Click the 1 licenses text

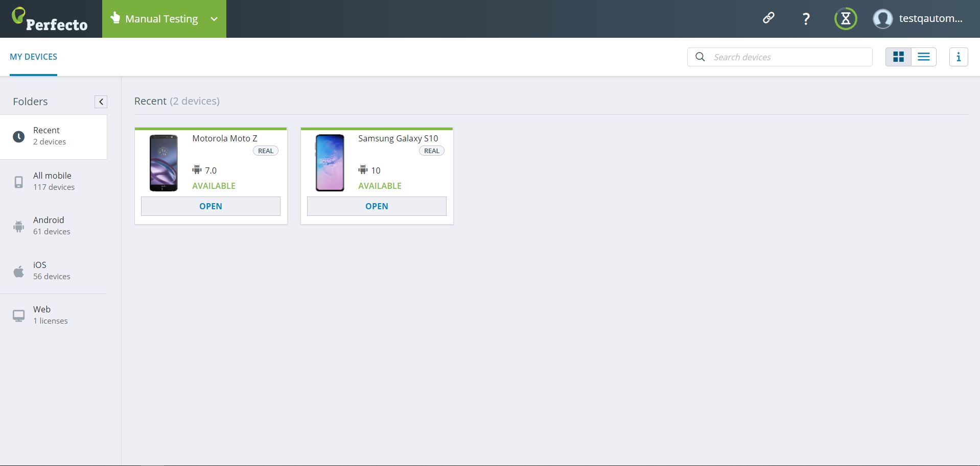click(x=51, y=321)
